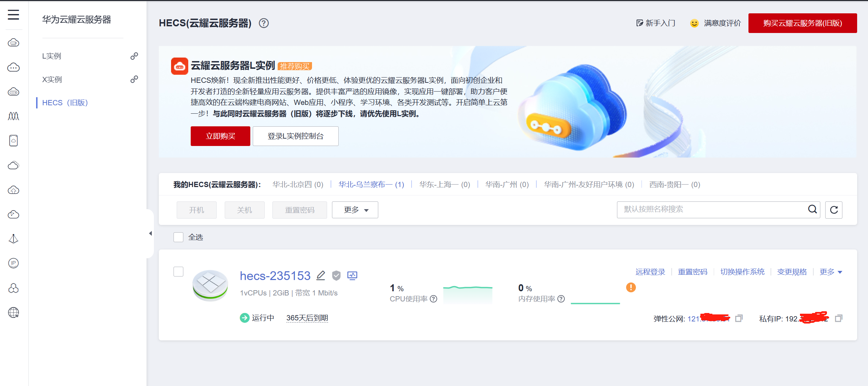
Task: Open the 更多 dropdown in the toolbar
Action: 355,210
